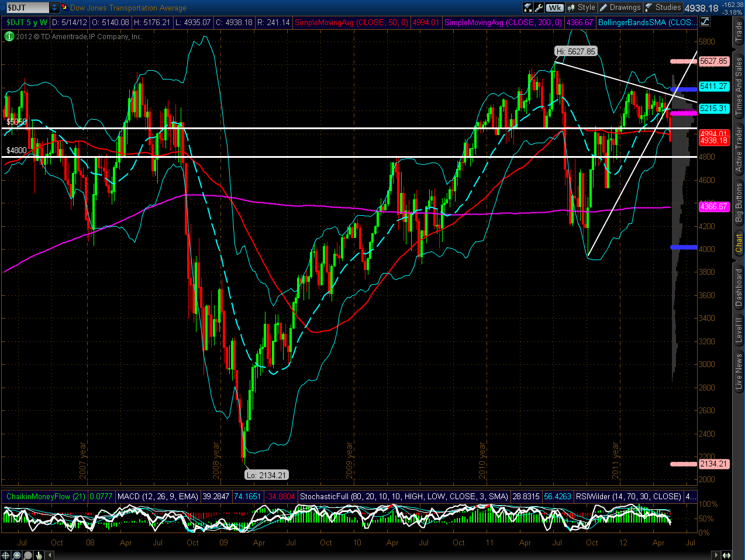Screen dimensions: 745x560
Task: Click the small clipboard link circle before symbol
Action: pos(2,8)
